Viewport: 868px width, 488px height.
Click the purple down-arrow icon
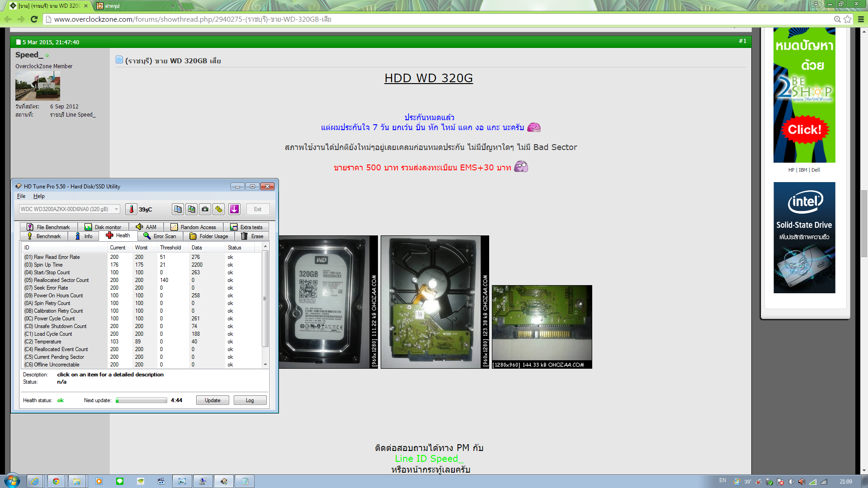[x=234, y=209]
